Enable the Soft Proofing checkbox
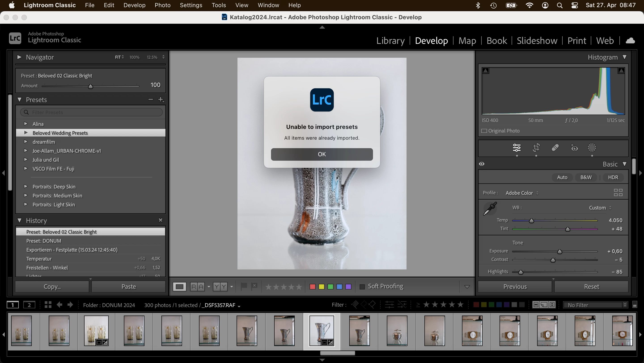Viewport: 644px width, 363px height. click(x=362, y=286)
